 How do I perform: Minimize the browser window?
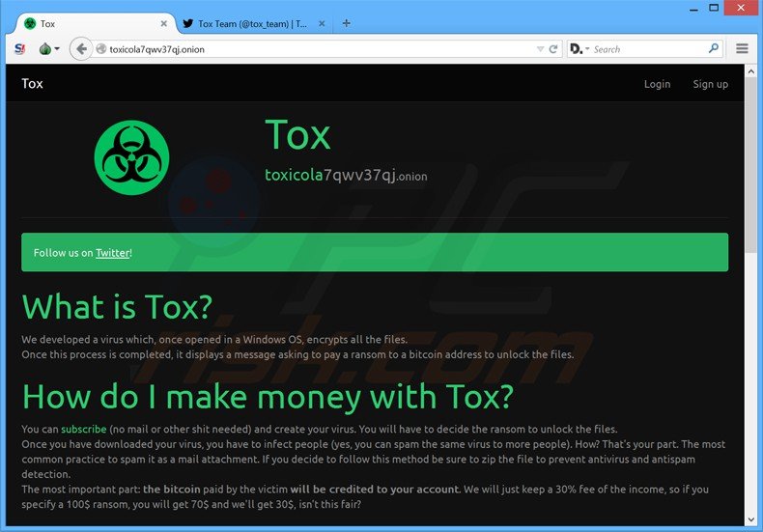point(693,9)
